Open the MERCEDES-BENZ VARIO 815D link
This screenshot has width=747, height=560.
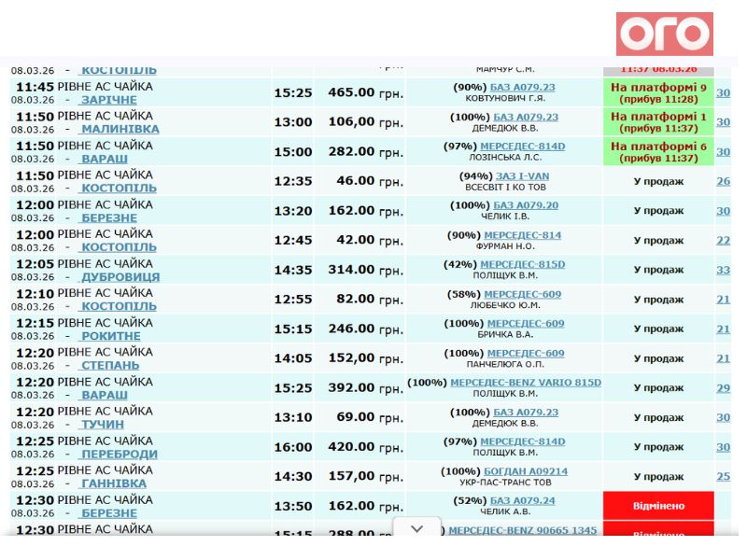tap(525, 383)
